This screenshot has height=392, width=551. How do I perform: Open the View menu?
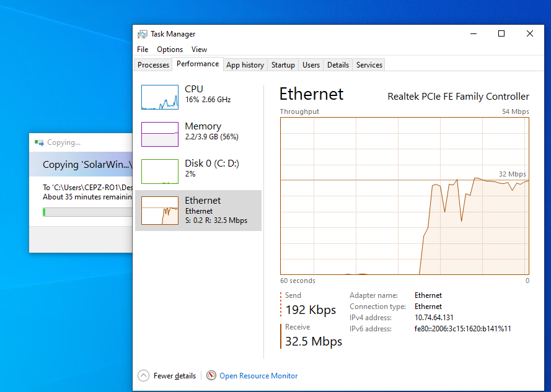(x=199, y=50)
